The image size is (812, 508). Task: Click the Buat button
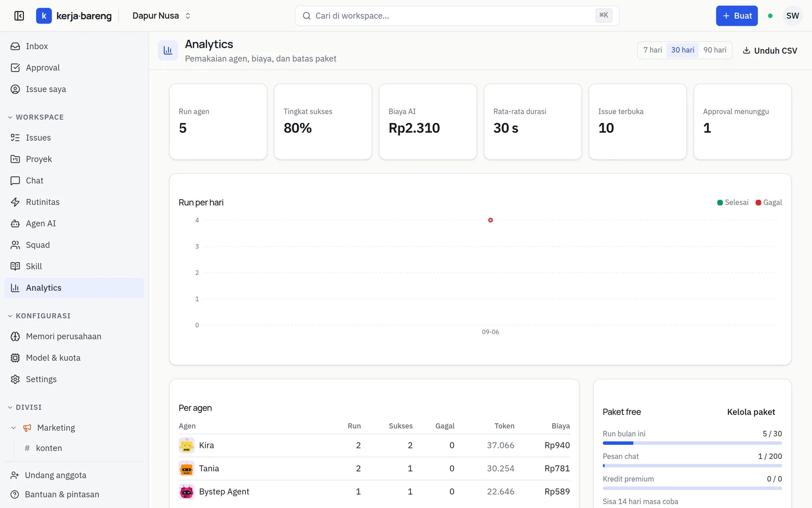click(x=737, y=16)
